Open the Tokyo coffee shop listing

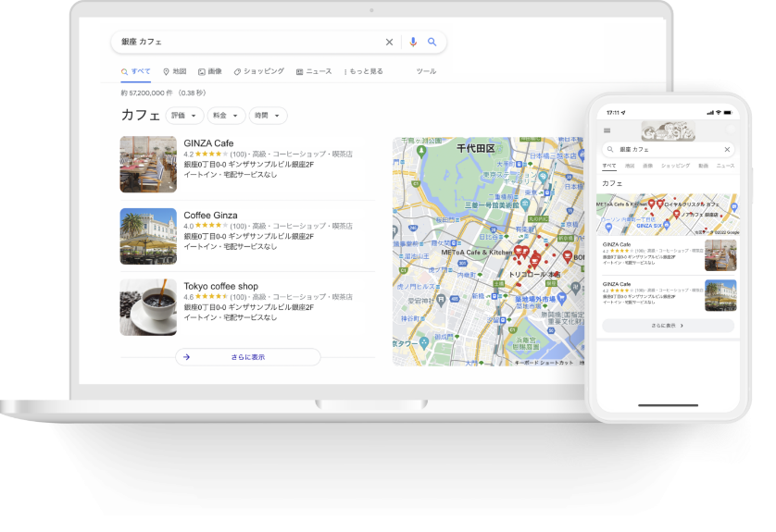pos(220,286)
